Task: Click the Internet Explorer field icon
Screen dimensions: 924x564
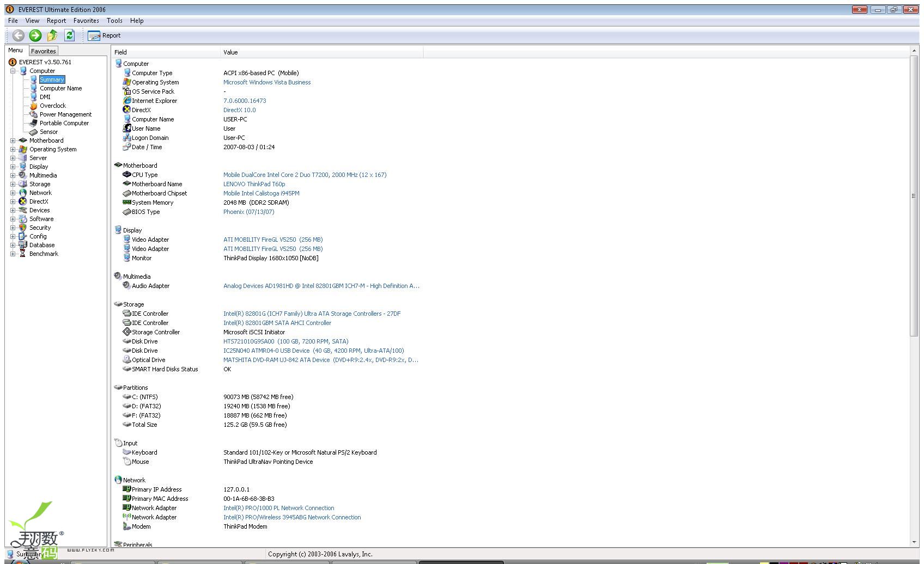Action: pos(127,101)
